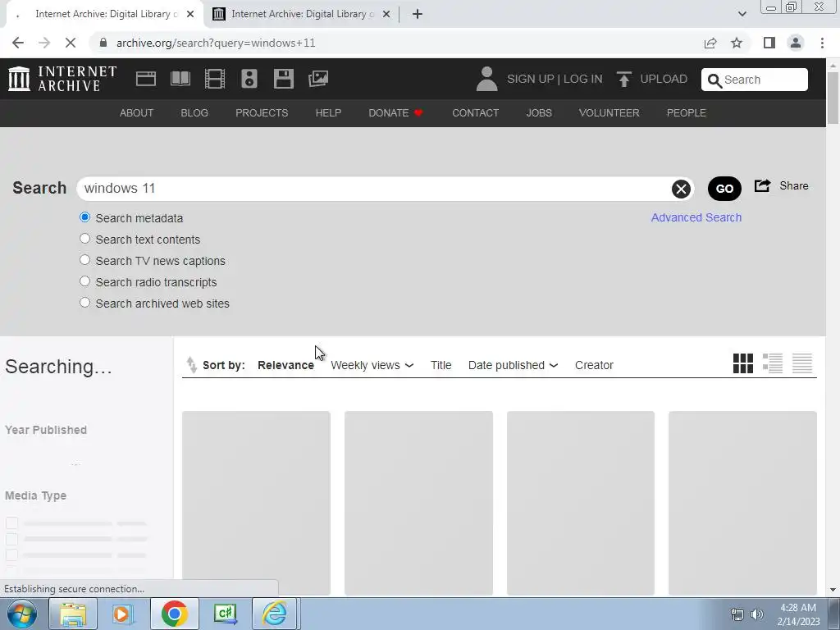This screenshot has height=630, width=840.
Task: Open the Software floppy-disk icon
Action: pyautogui.click(x=283, y=79)
